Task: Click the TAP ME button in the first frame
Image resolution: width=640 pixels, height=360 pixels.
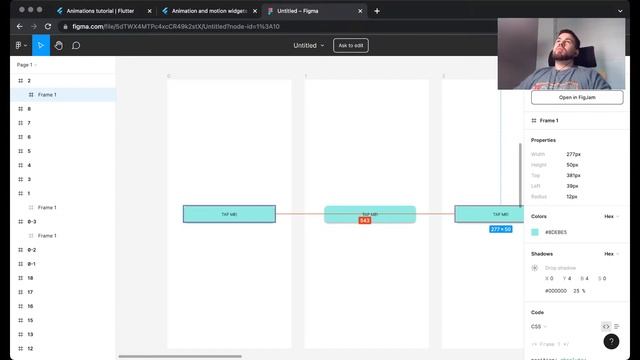Action: (229, 214)
